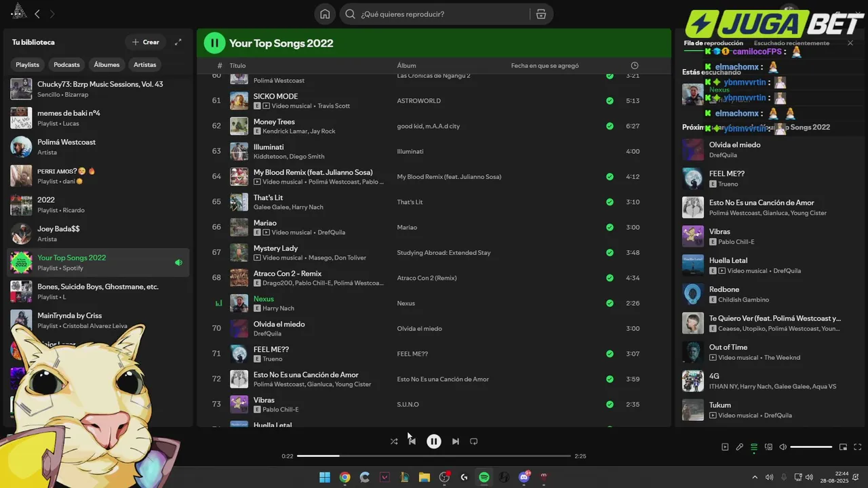
Task: Click the search magnifier icon
Action: 350,14
